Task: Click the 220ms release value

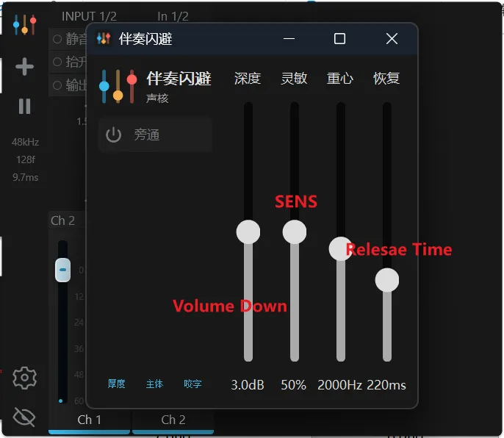Action: point(386,385)
